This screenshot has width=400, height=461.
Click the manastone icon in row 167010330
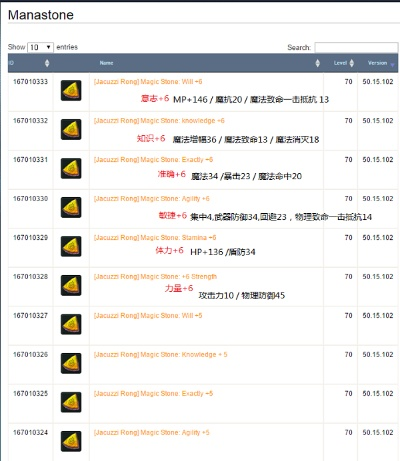click(71, 207)
